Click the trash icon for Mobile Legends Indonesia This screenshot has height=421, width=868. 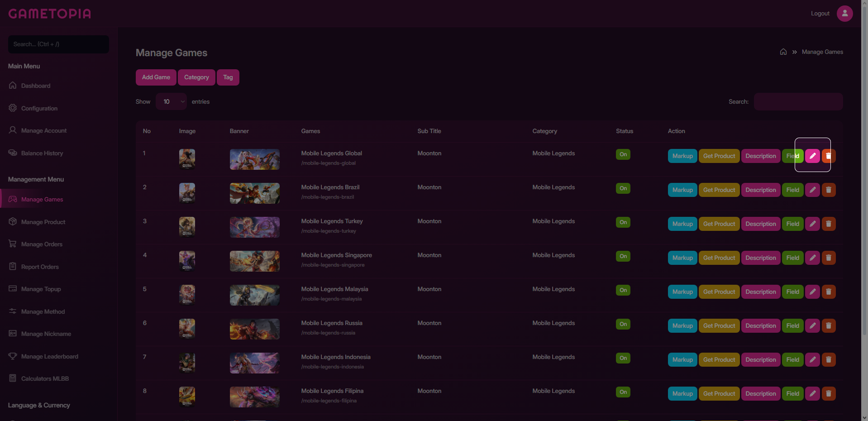coord(829,359)
